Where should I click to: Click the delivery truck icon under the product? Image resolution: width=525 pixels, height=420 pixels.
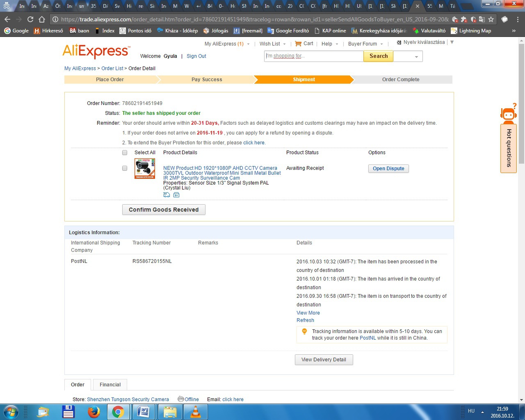coord(167,195)
